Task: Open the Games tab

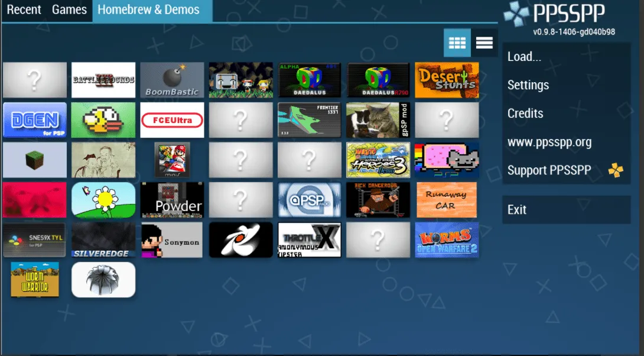Action: click(x=69, y=10)
